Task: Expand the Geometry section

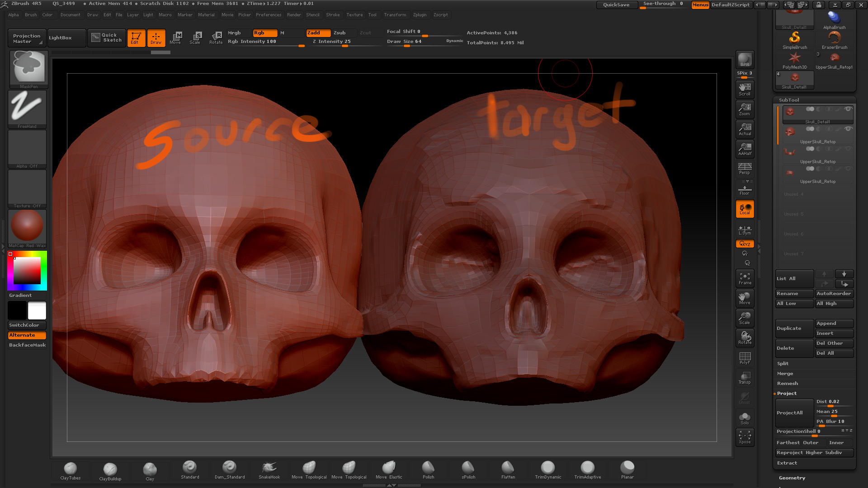Action: [792, 478]
